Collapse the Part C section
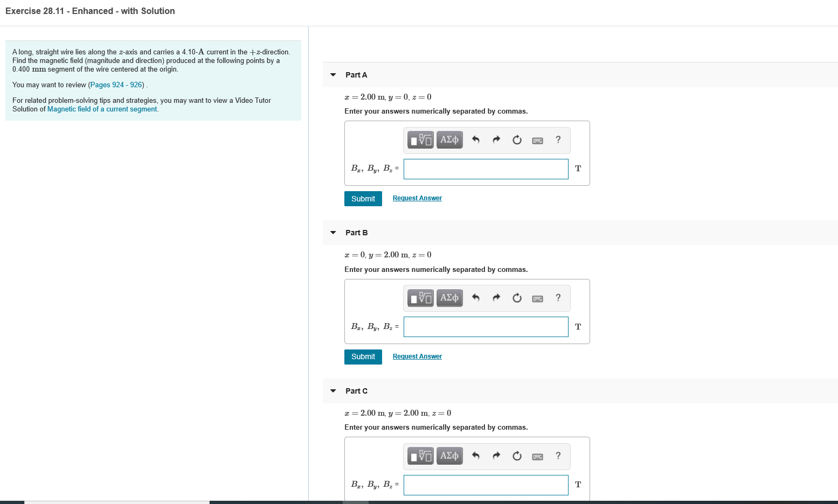 coord(333,391)
